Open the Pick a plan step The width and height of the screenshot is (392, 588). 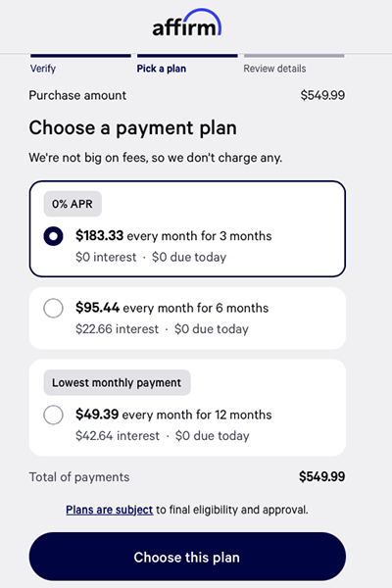[x=162, y=69]
